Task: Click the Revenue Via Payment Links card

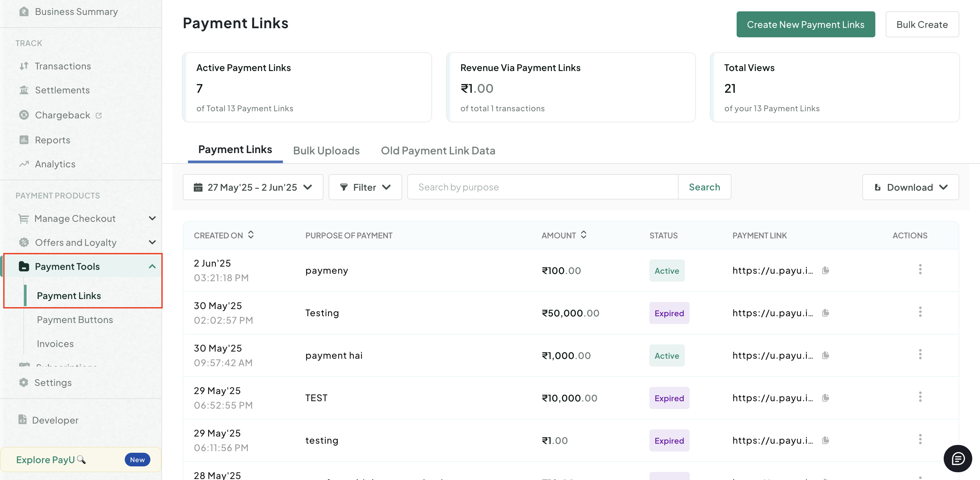Action: tap(571, 87)
